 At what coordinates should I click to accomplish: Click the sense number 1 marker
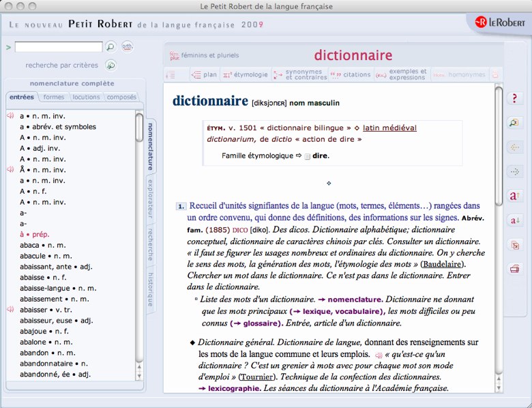[181, 206]
